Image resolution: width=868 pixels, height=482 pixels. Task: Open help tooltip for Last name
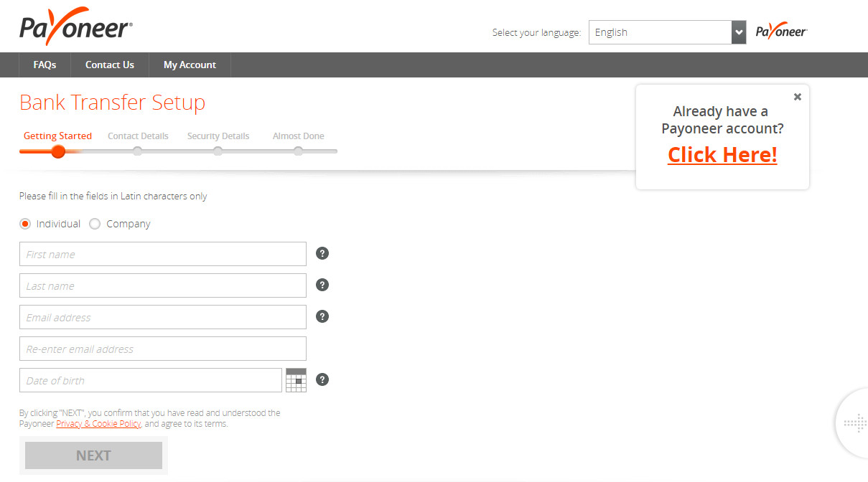[322, 285]
